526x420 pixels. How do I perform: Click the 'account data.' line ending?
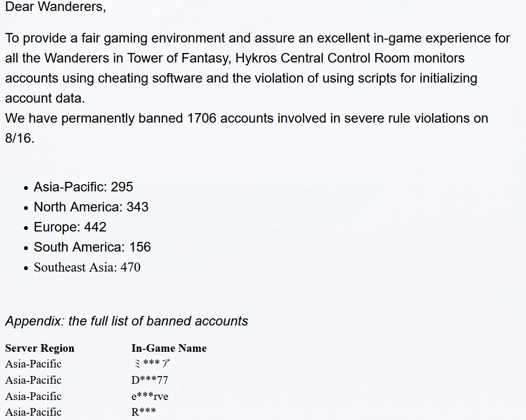(x=45, y=98)
